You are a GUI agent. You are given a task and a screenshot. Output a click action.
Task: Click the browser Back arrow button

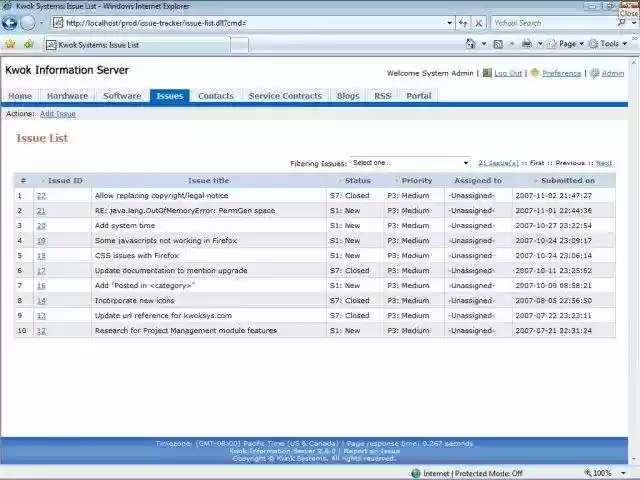pos(11,23)
